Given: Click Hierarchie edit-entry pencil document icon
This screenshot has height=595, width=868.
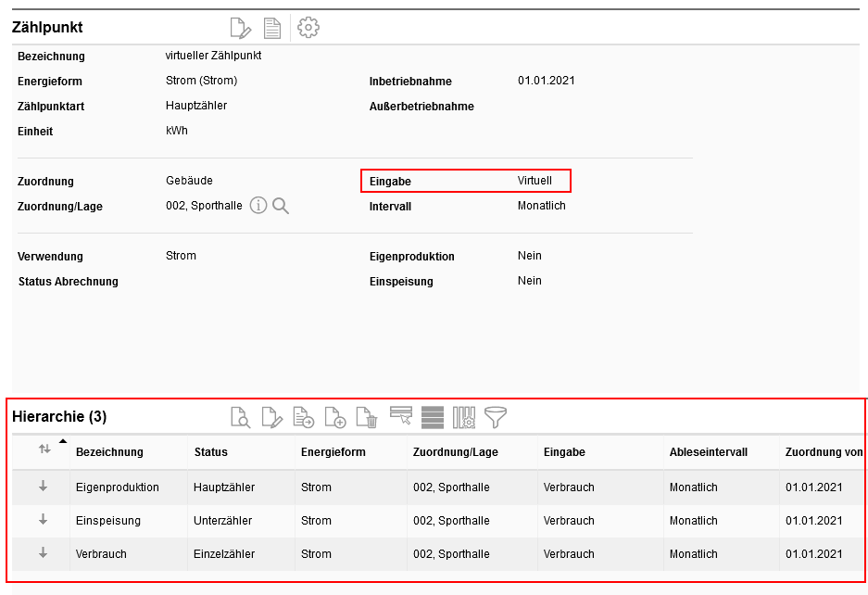Looking at the screenshot, I should coord(271,417).
